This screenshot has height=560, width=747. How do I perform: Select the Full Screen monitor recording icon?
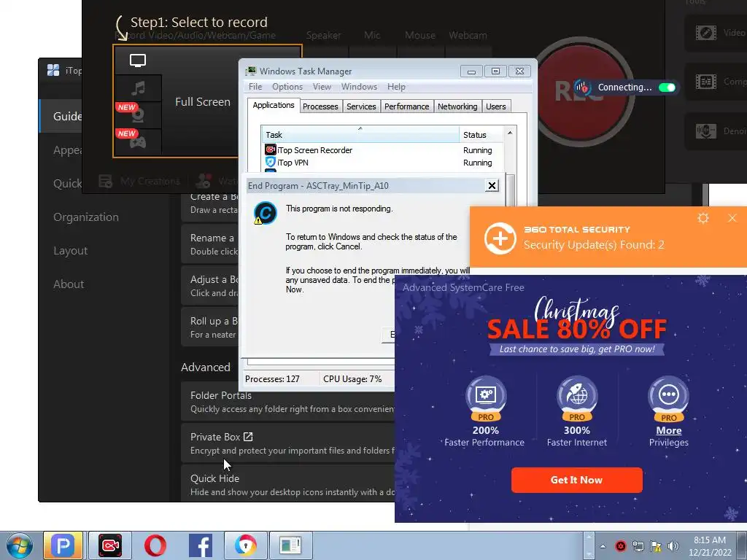[x=138, y=61]
